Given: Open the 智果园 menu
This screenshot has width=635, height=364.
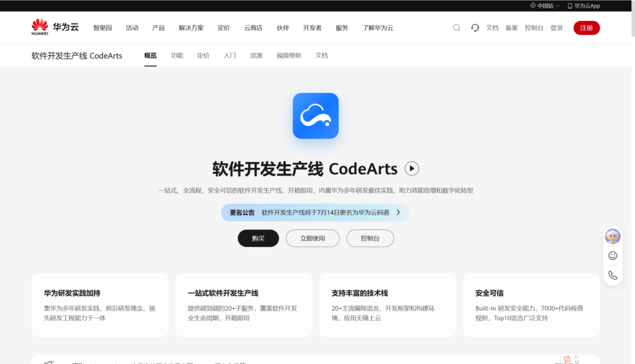Looking at the screenshot, I should 102,27.
